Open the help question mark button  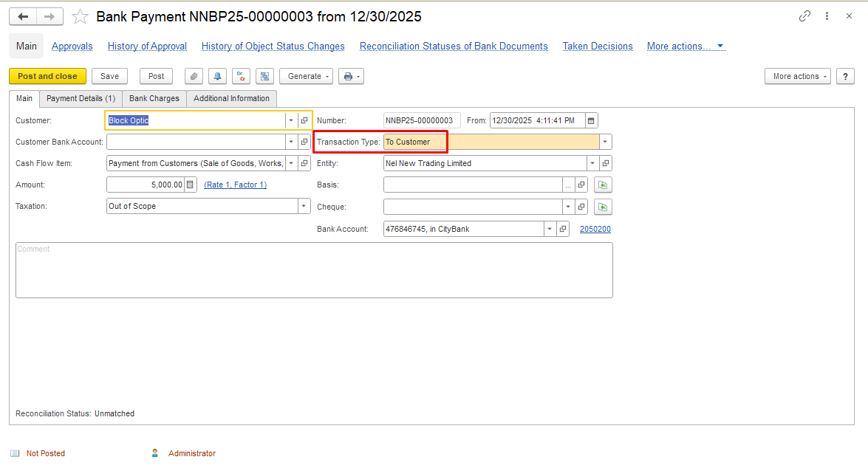[845, 76]
